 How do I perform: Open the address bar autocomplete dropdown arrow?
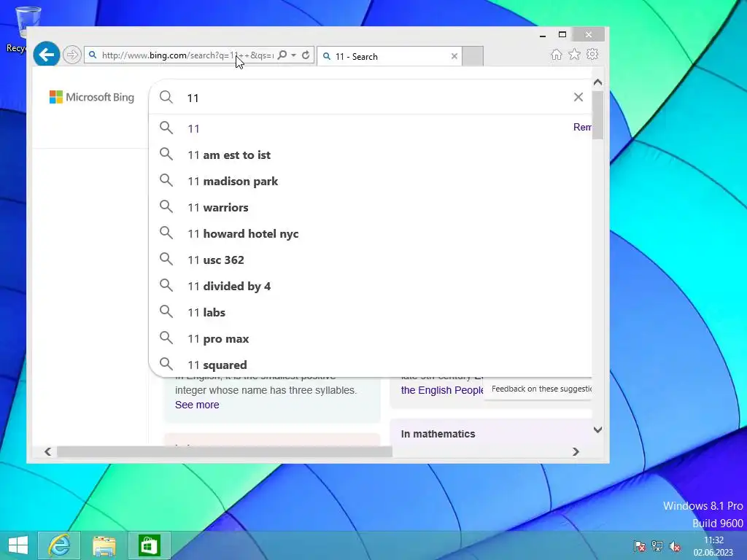294,55
